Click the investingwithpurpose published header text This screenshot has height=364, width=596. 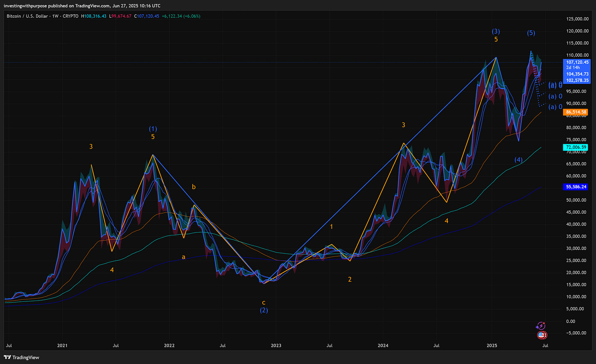(83, 6)
